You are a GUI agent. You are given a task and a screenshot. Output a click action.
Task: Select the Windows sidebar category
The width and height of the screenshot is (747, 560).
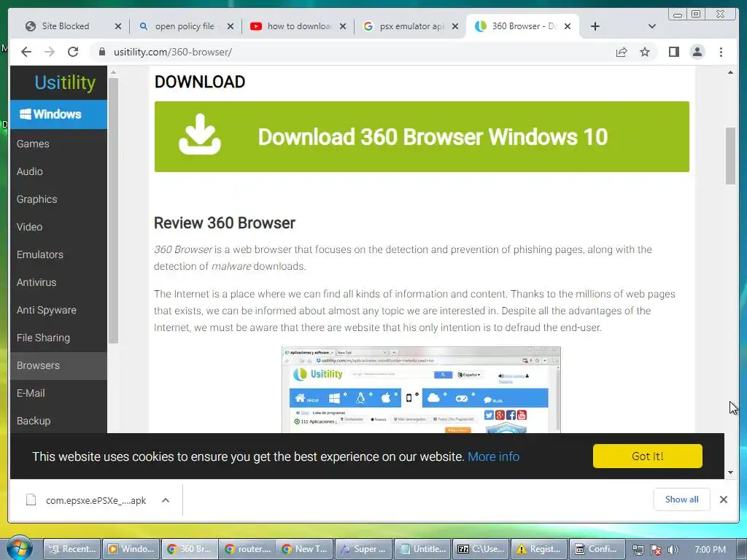click(58, 114)
